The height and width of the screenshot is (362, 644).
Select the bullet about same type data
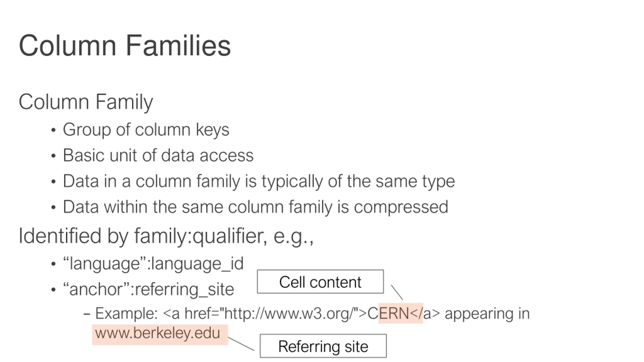pyautogui.click(x=259, y=182)
